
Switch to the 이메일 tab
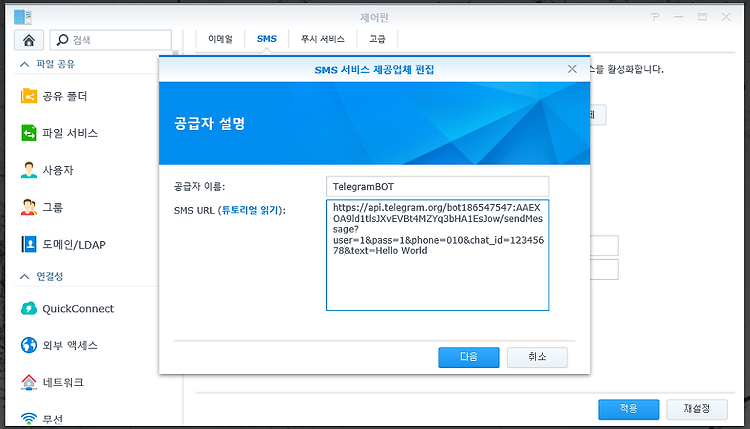[221, 39]
